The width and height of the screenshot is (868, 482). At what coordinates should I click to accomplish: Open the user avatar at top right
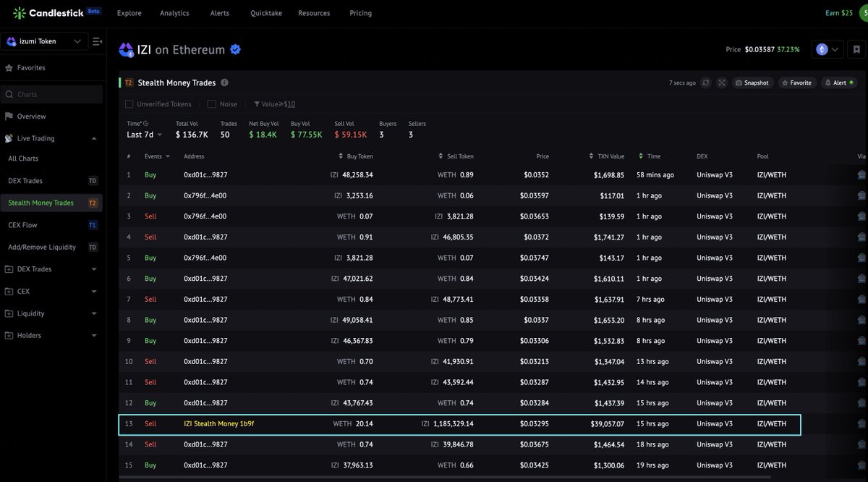tap(863, 13)
